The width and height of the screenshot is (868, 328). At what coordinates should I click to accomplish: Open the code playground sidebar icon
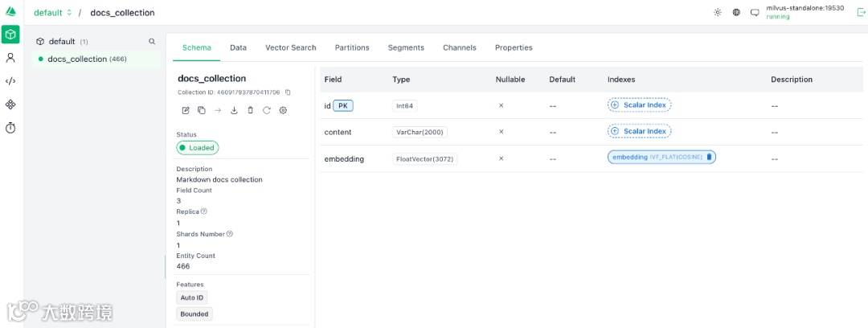[x=10, y=81]
